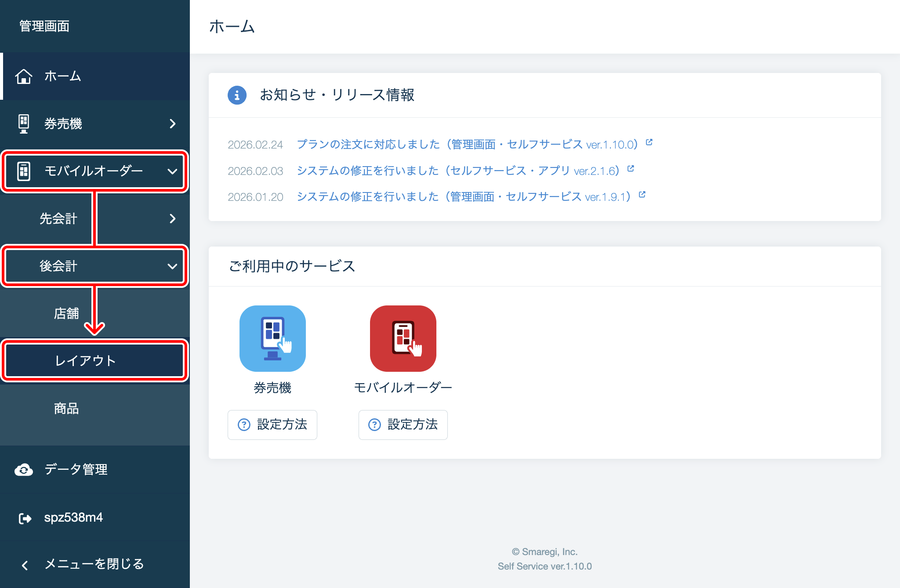900x588 pixels.
Task: Click 設定方法 under モバイルオーダー
Action: 403,425
